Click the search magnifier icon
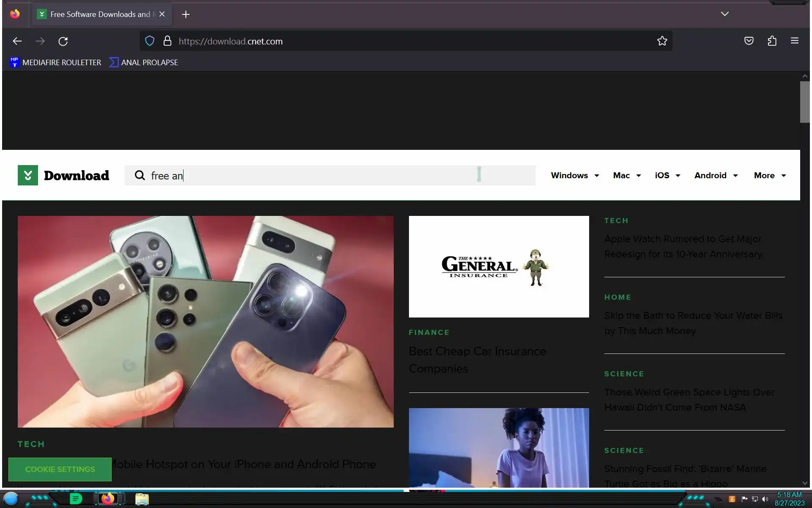 pos(140,175)
